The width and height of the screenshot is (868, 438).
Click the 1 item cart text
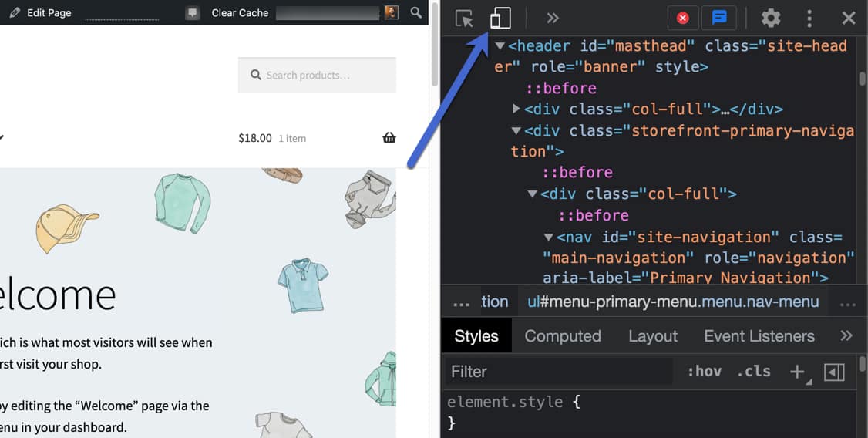(292, 139)
